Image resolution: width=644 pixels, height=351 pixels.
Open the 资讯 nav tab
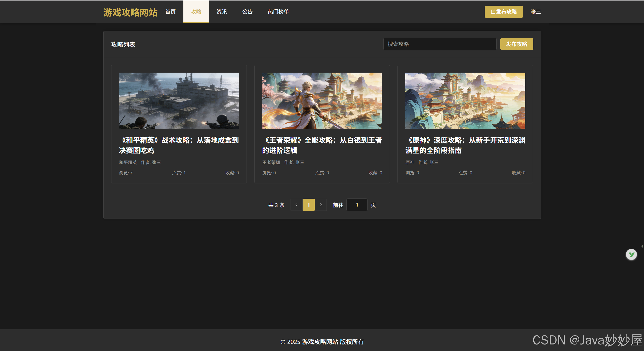[222, 12]
